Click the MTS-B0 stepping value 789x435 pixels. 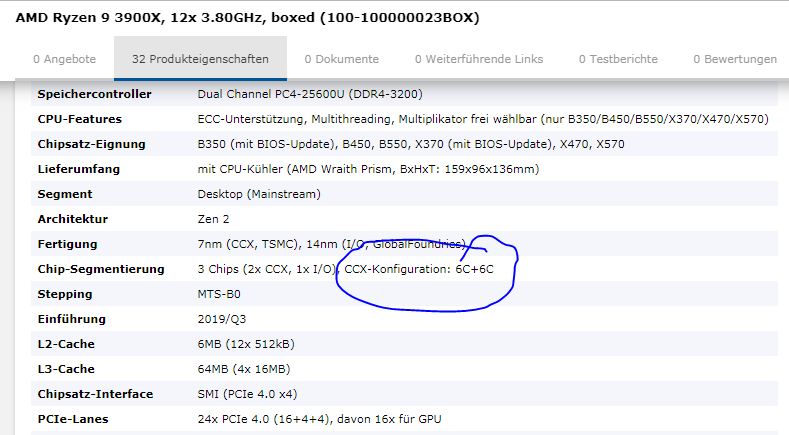[219, 294]
